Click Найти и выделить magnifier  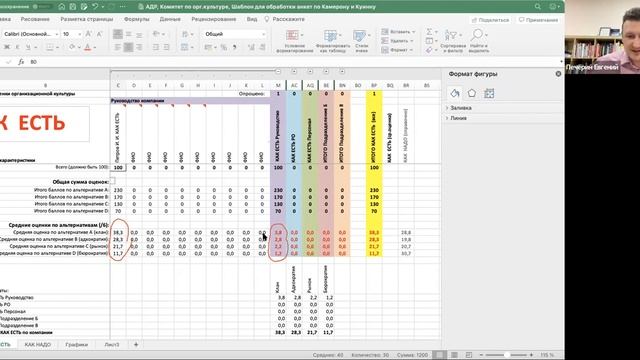click(x=478, y=41)
